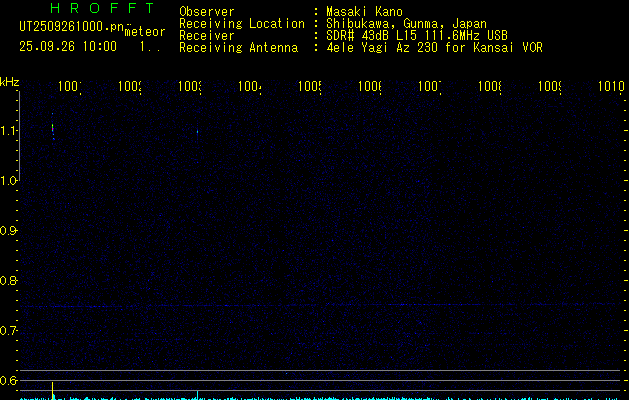Click the Receiving Antenna field label

[x=238, y=48]
